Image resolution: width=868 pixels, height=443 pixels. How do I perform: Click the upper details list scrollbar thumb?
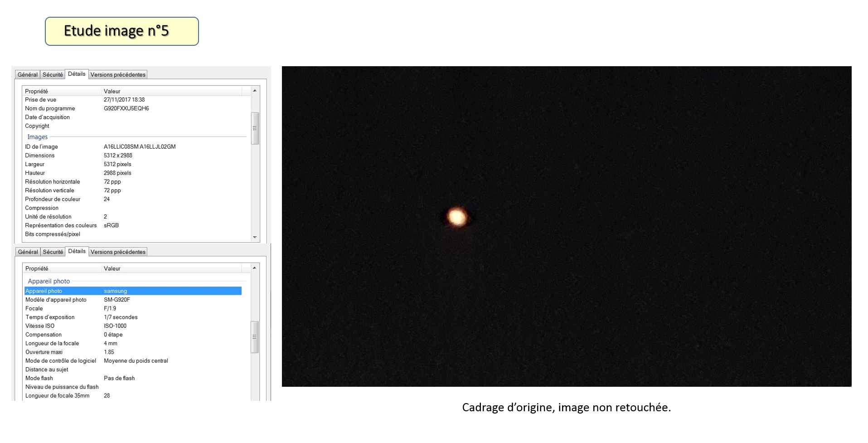255,128
